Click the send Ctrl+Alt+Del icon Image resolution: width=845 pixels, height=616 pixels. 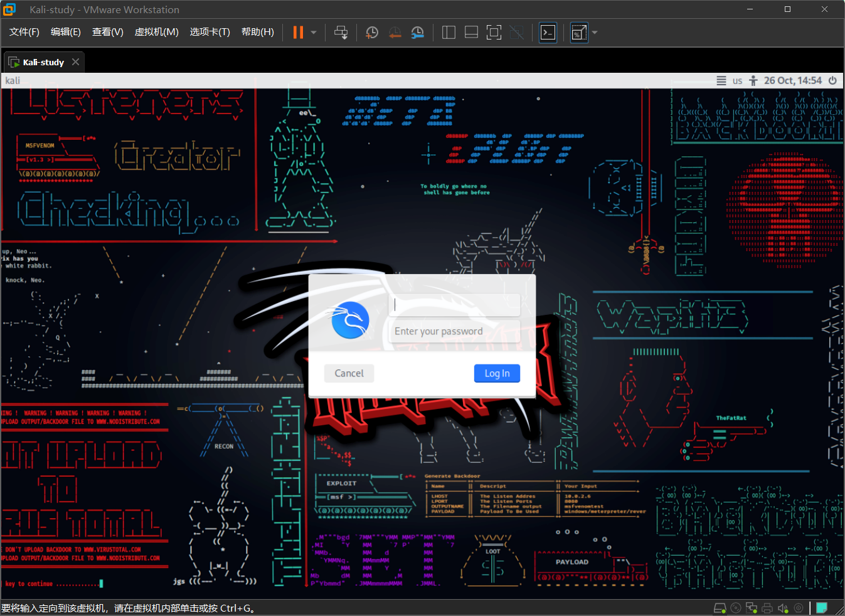click(341, 33)
